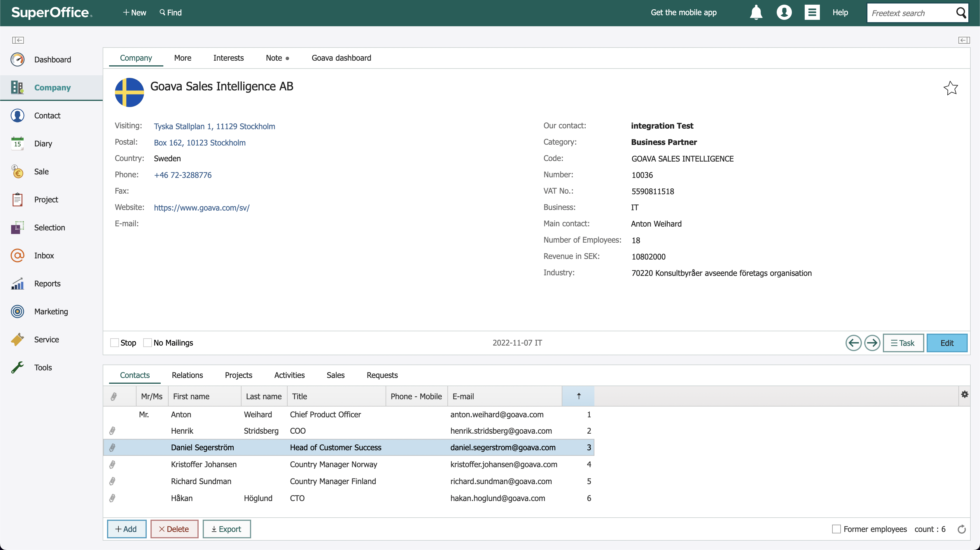980x550 pixels.
Task: Sort by the rank arrow column header
Action: pyautogui.click(x=578, y=396)
